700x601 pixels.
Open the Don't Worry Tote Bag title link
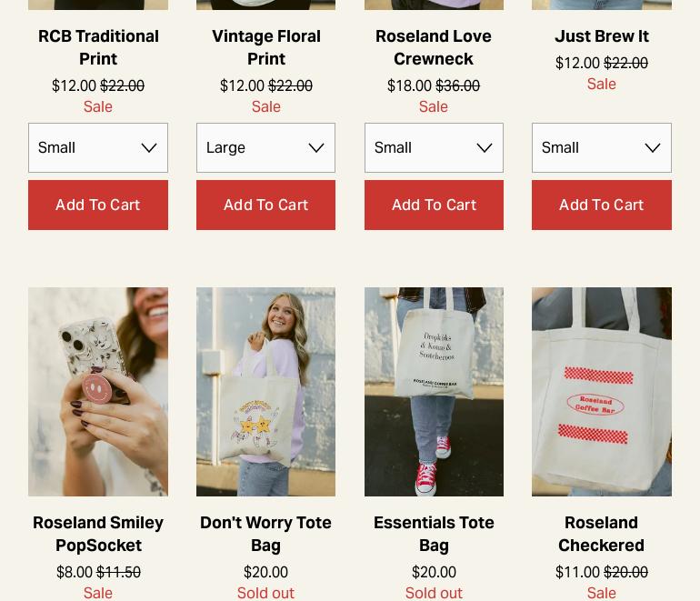point(265,534)
